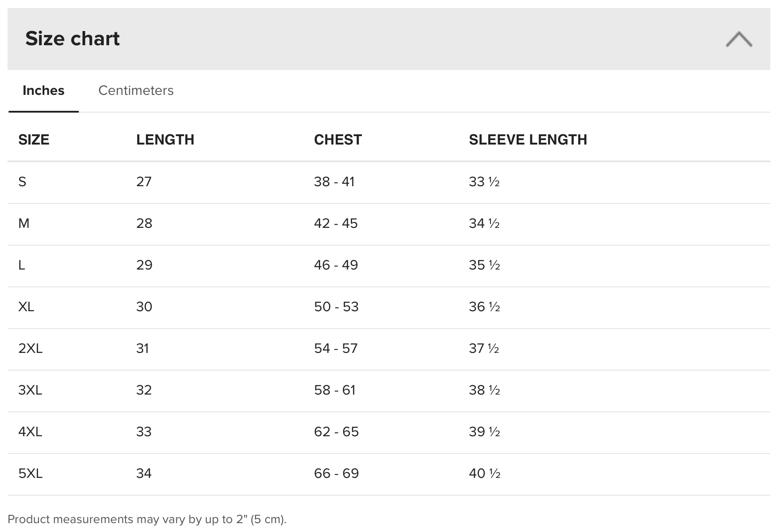
Task: Click the 66 - 69 chest measurement
Action: (336, 473)
